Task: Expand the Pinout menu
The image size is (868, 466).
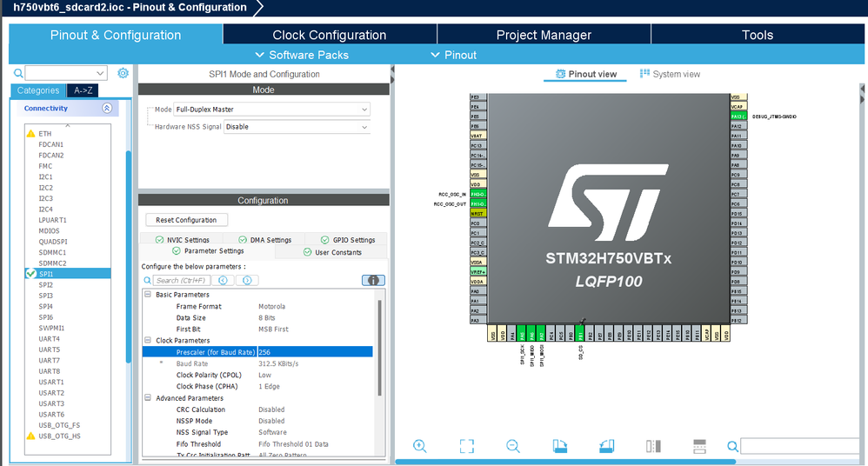Action: click(x=453, y=55)
